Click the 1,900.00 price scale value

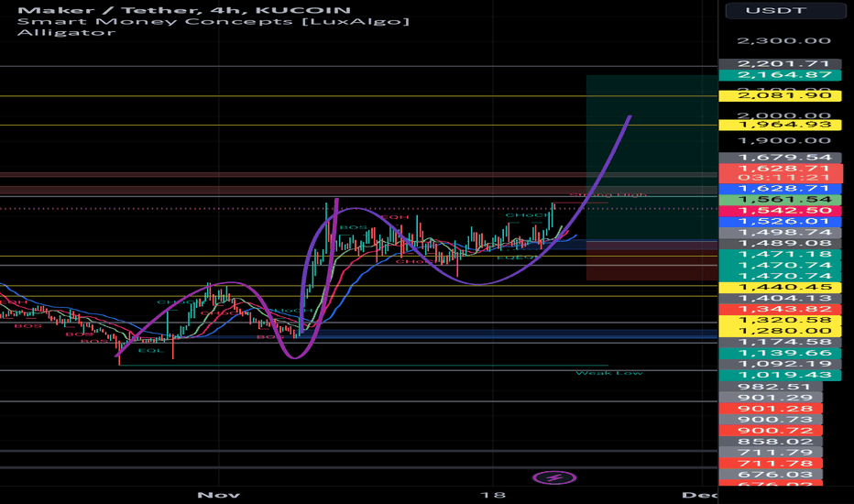point(783,141)
